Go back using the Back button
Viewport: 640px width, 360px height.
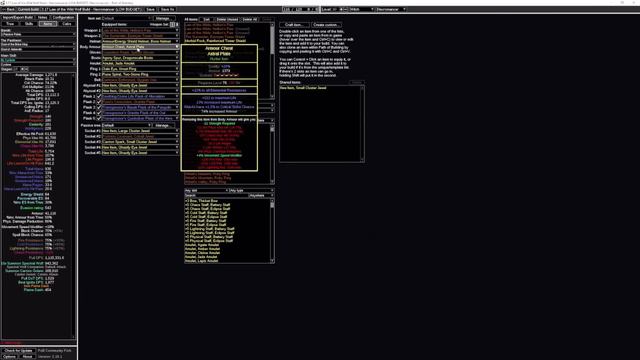pos(8,9)
